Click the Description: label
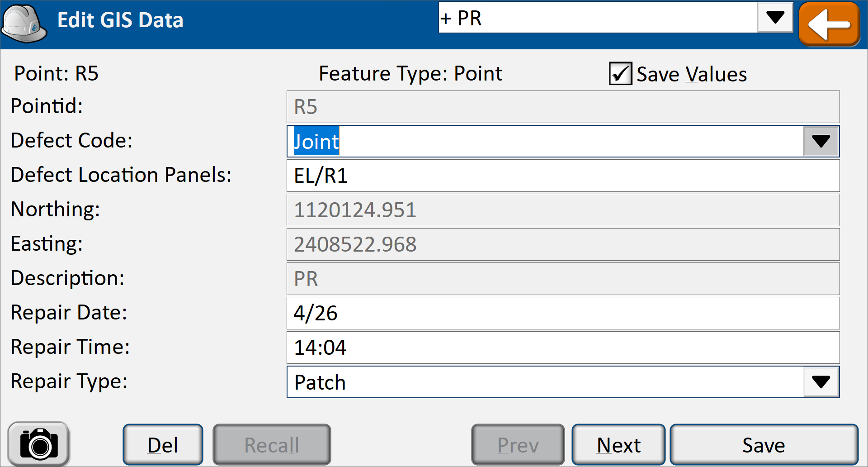 67,278
